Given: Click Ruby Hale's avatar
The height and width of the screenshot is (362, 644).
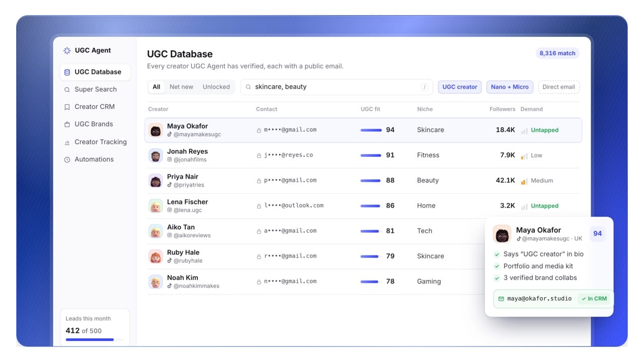Looking at the screenshot, I should (x=156, y=256).
